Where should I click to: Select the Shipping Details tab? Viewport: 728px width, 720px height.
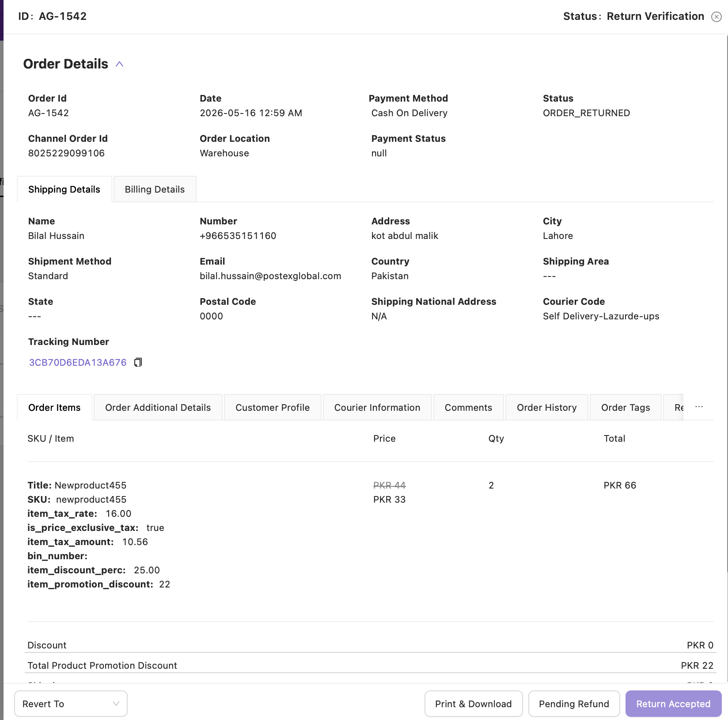pos(64,189)
